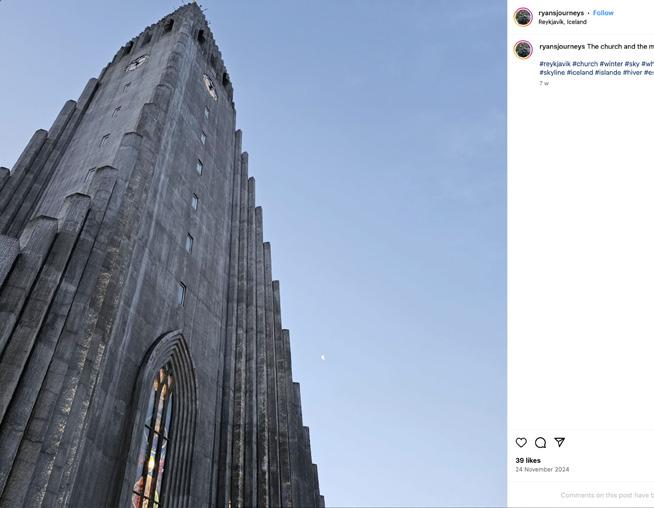The image size is (654, 508).
Task: Click ryansjourneys avatar beside the caption
Action: [x=523, y=50]
